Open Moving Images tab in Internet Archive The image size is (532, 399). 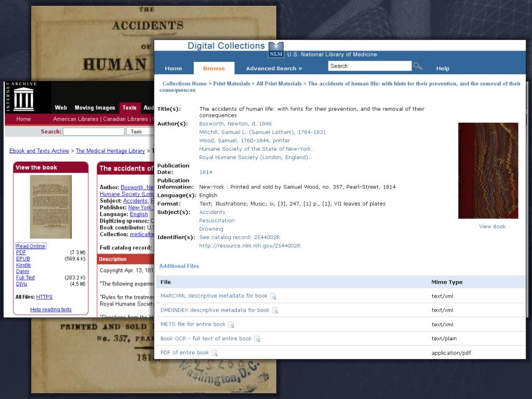(x=95, y=108)
